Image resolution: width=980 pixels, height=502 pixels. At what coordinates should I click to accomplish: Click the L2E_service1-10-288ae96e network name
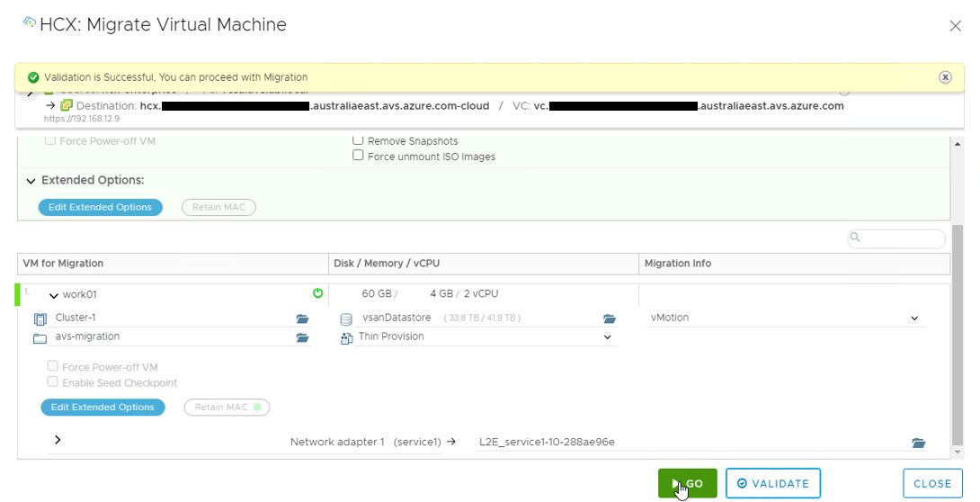click(547, 442)
